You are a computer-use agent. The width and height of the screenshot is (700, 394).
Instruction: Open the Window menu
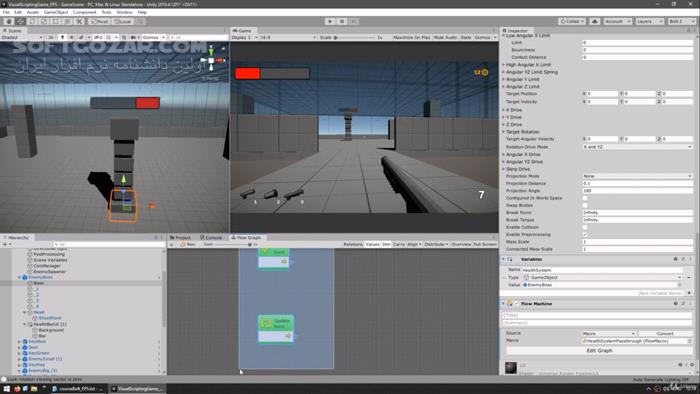(x=124, y=12)
